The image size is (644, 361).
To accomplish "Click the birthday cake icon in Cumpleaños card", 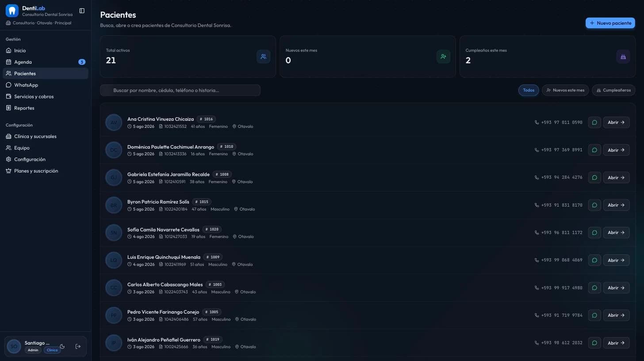I will pos(623,57).
